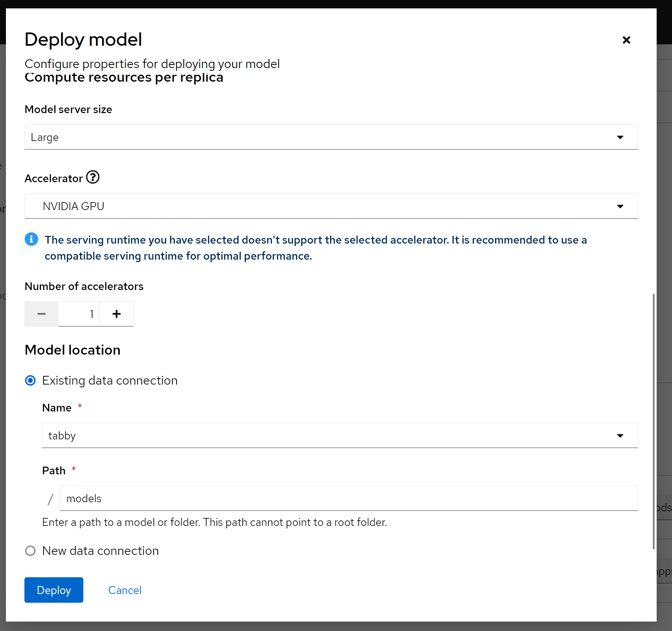Close the Deploy model dialog

click(626, 40)
